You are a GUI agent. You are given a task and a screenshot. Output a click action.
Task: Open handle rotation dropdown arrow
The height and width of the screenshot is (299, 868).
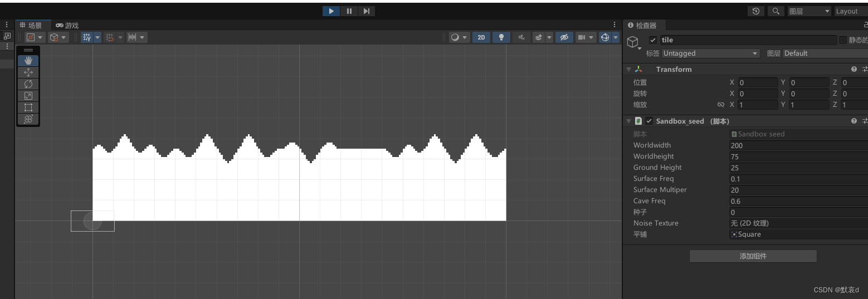click(x=64, y=37)
